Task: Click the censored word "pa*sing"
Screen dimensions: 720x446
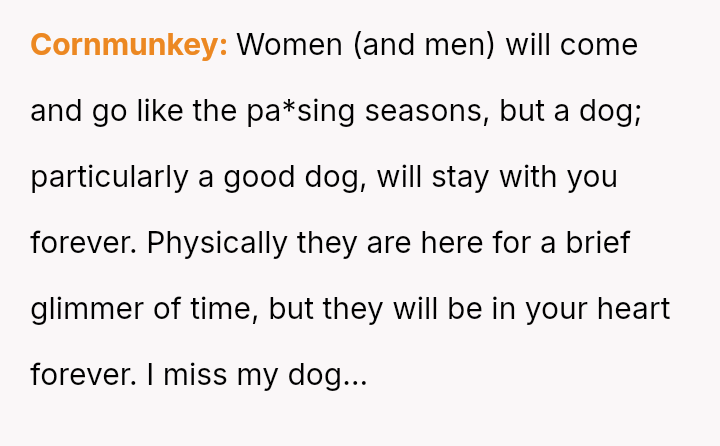Action: click(x=301, y=112)
